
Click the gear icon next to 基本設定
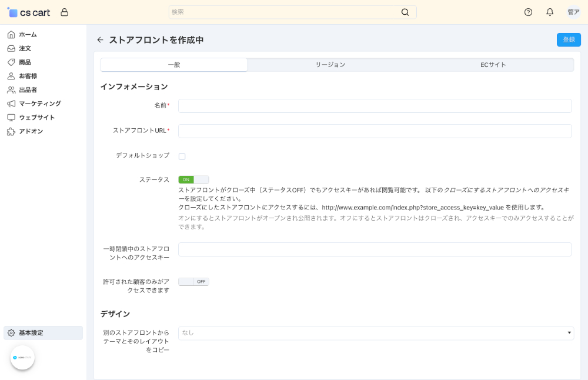pos(11,333)
